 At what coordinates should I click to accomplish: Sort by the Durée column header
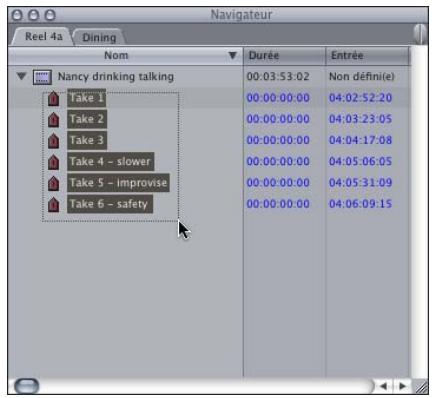[x=284, y=56]
